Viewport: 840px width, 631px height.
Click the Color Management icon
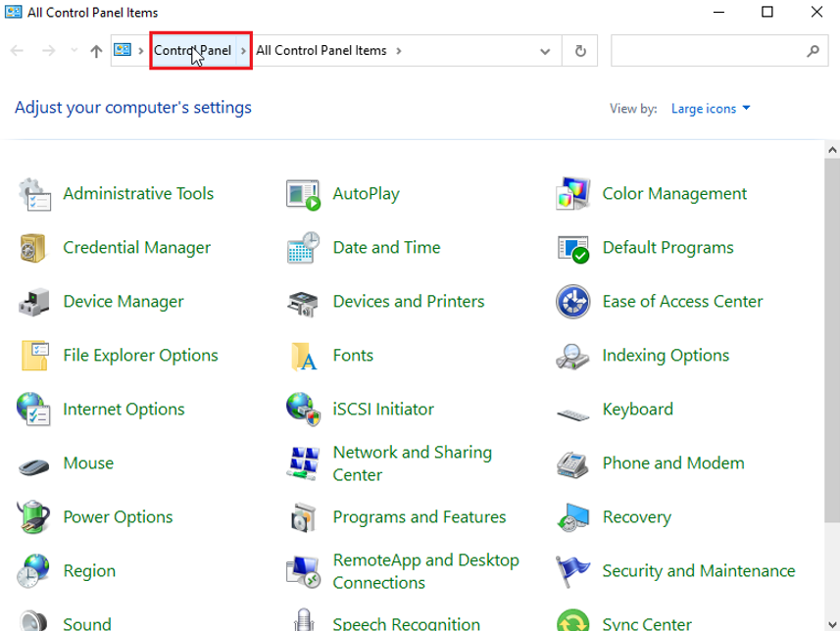click(572, 194)
